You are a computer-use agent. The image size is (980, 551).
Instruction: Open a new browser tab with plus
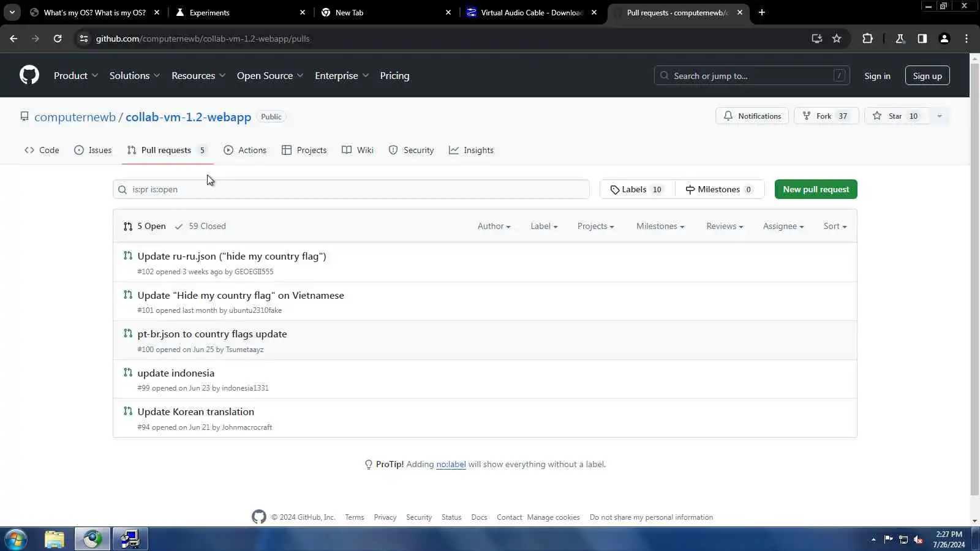coord(762,12)
